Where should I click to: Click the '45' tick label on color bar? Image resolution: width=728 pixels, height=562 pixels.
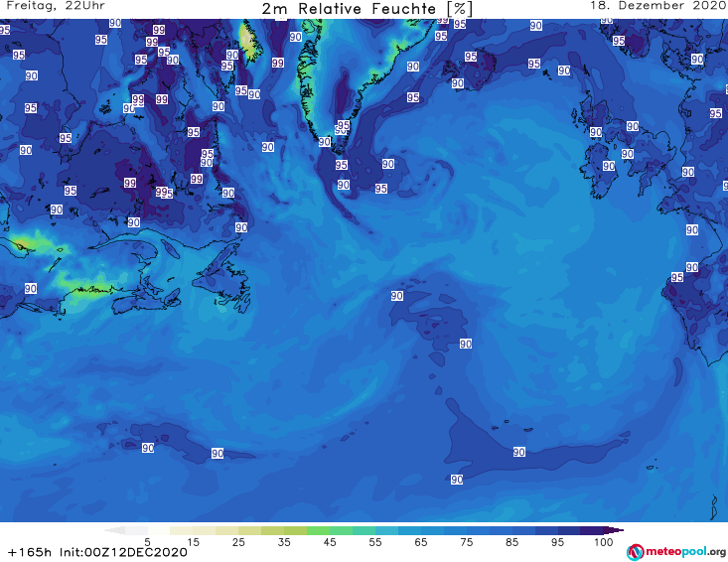(x=330, y=542)
